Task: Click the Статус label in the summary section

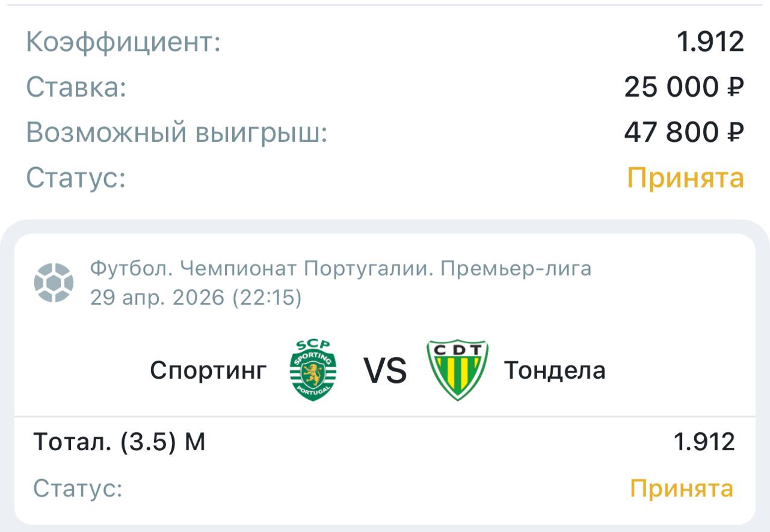Action: click(76, 178)
